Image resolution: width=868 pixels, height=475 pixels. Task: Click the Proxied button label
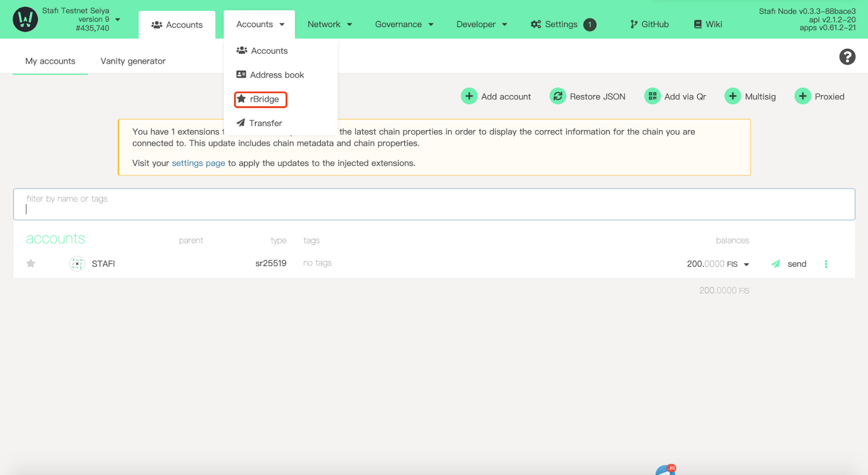click(x=829, y=97)
